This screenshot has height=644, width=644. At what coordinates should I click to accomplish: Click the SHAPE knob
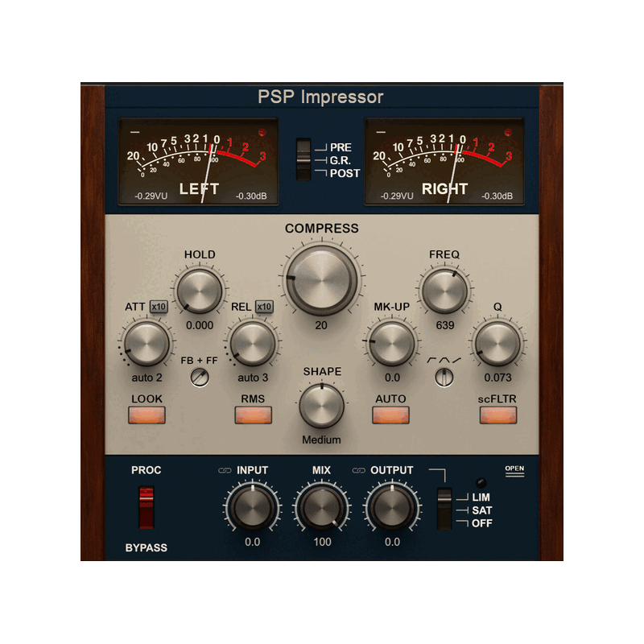coord(321,406)
